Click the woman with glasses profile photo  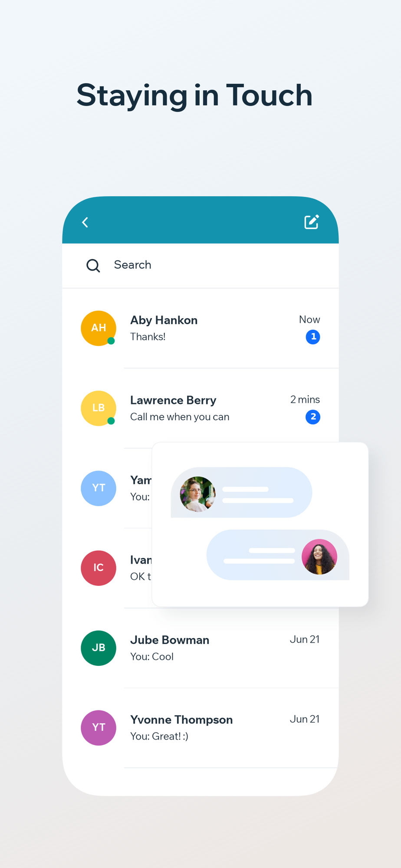(x=198, y=494)
